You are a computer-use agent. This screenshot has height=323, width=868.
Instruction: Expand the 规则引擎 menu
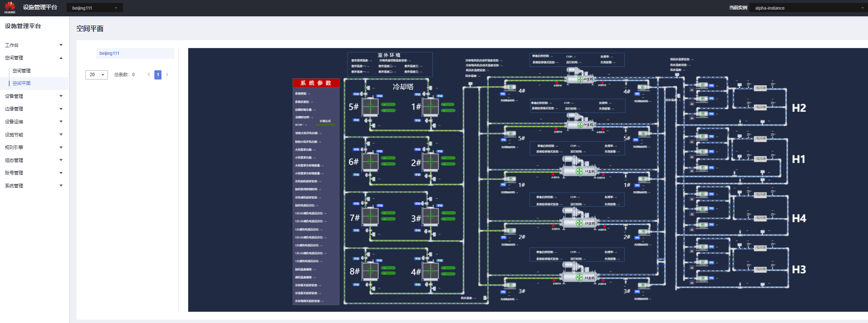click(34, 147)
